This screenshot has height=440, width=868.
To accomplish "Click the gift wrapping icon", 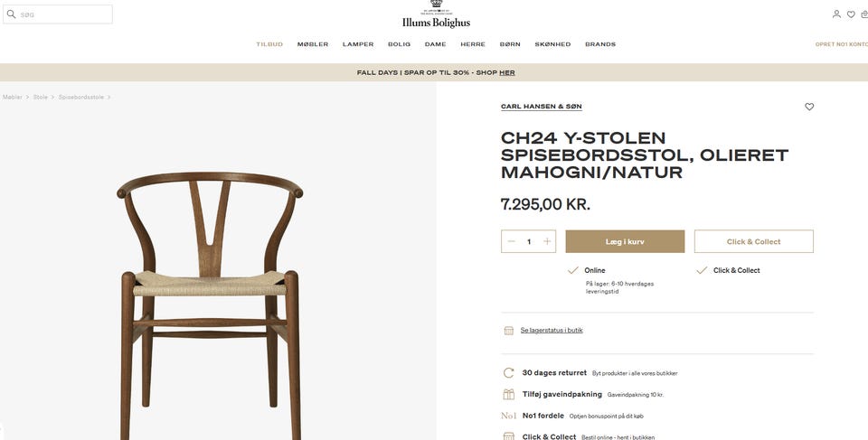I will pyautogui.click(x=509, y=395).
